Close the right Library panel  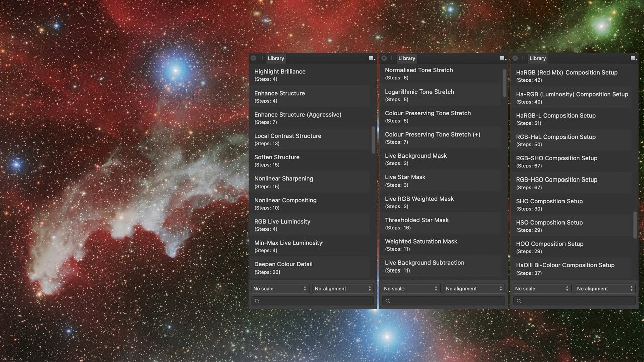[515, 58]
